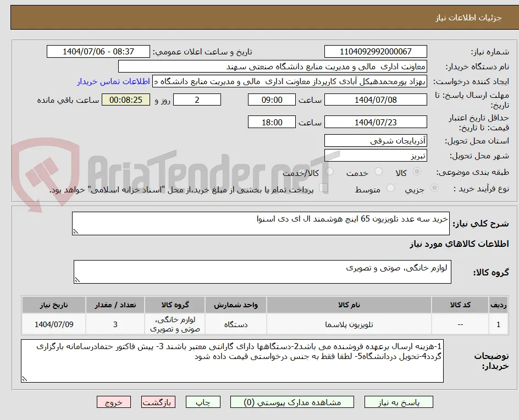The image size is (519, 420).
Task: Click the request creator name field
Action: (290, 81)
